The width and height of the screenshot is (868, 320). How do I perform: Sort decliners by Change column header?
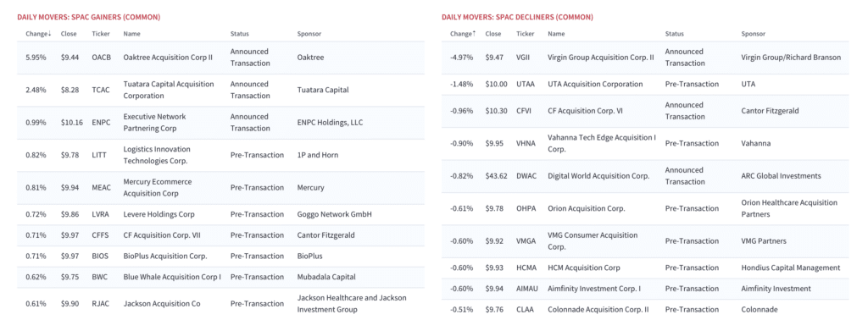pyautogui.click(x=463, y=34)
